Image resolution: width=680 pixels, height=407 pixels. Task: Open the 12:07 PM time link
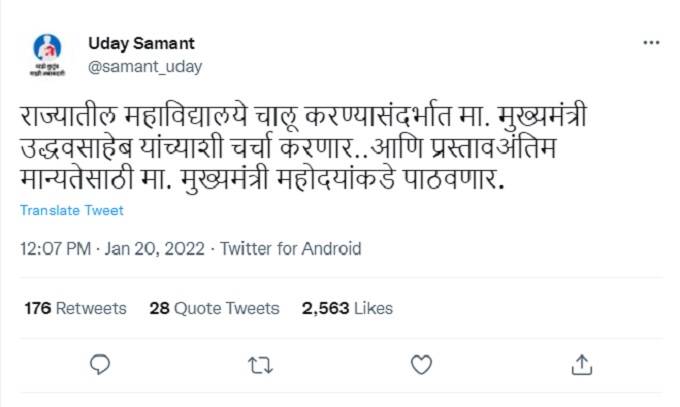coord(57,249)
